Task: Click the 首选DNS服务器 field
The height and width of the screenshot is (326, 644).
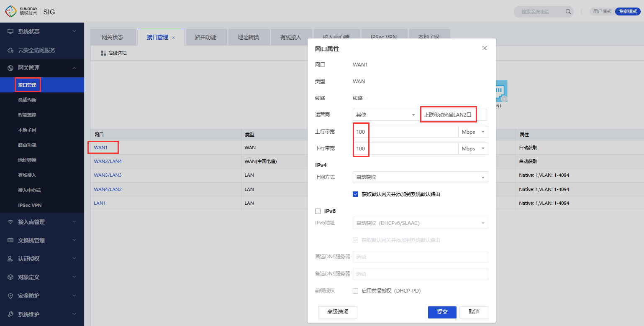Action: tap(421, 257)
